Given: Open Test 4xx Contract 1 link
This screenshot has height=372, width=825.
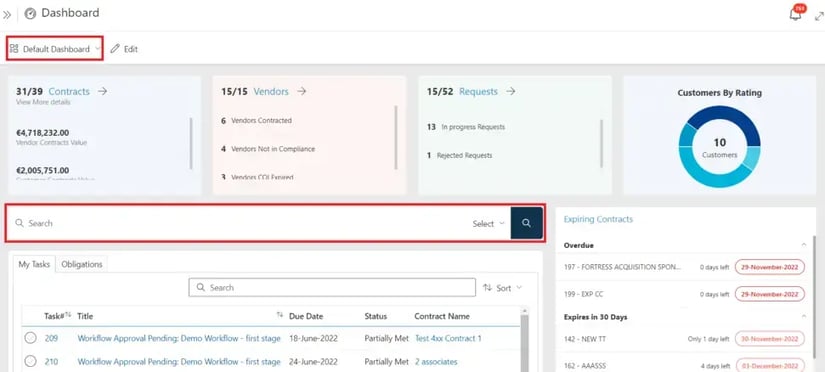Looking at the screenshot, I should tap(448, 338).
